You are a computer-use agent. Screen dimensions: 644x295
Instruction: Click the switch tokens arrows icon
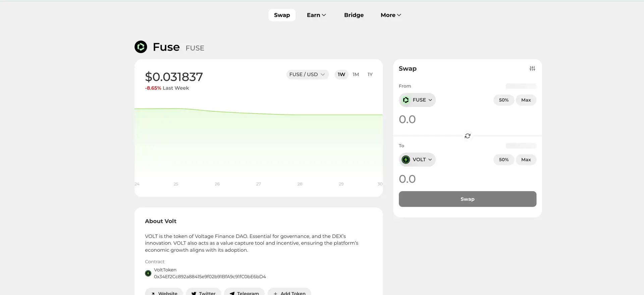point(468,136)
